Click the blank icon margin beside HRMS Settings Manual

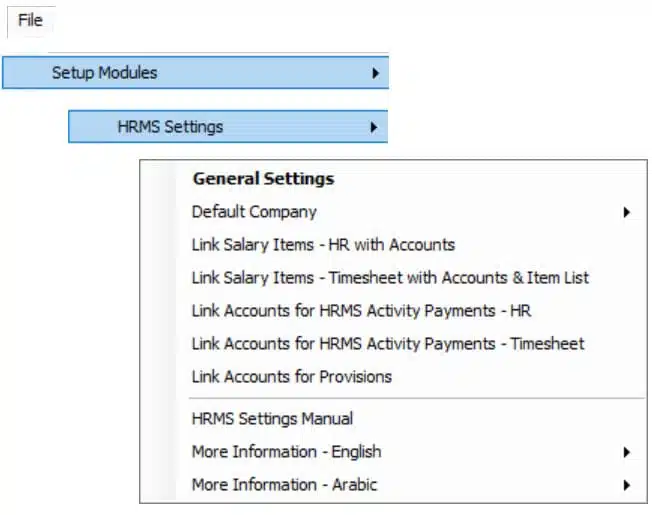pos(159,419)
